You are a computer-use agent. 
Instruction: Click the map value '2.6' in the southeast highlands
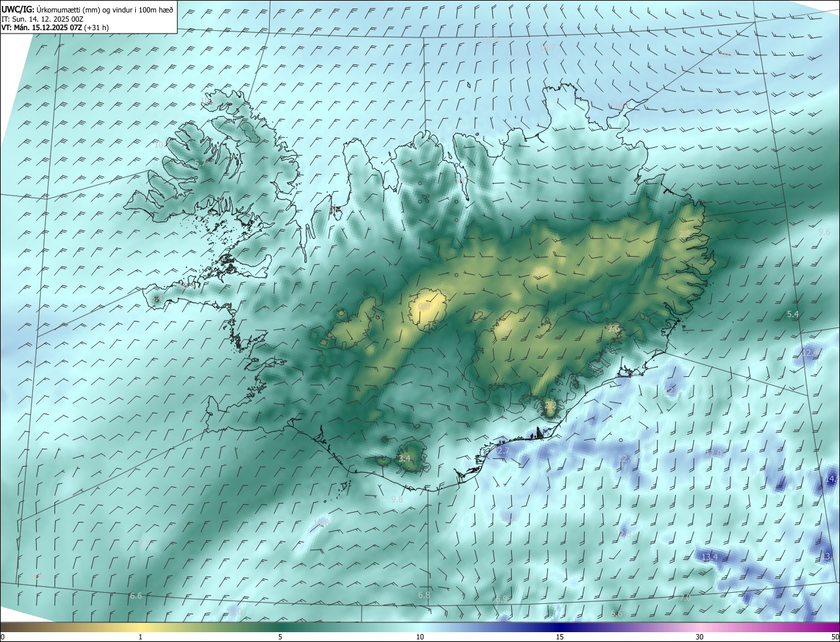pyautogui.click(x=614, y=328)
